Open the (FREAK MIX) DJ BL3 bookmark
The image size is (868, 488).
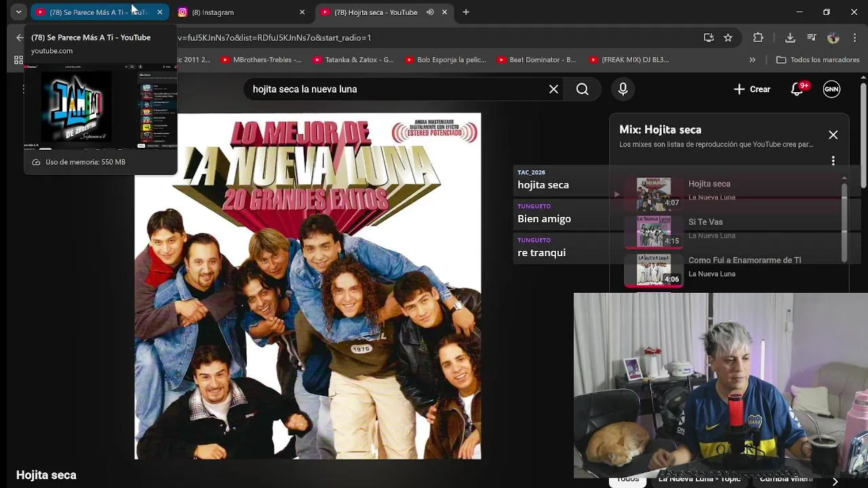(x=629, y=60)
